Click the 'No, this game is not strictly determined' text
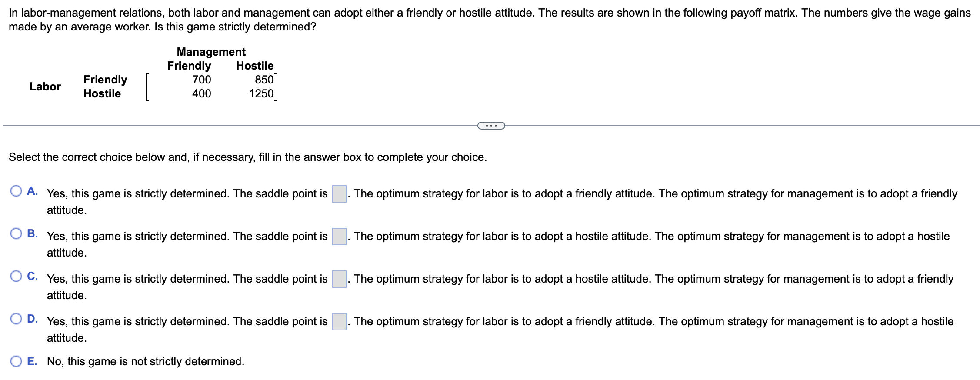 [146, 361]
